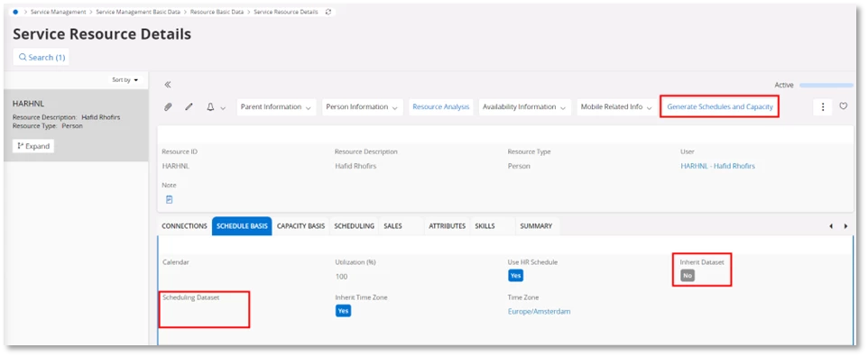Open the Parent Information dropdown
This screenshot has height=357, width=868.
(276, 106)
